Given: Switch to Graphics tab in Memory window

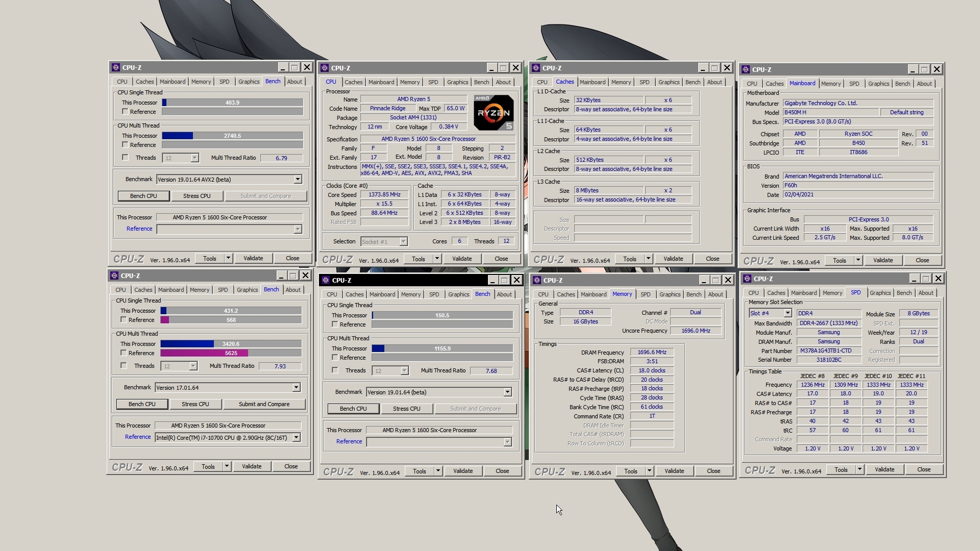Looking at the screenshot, I should tap(670, 294).
